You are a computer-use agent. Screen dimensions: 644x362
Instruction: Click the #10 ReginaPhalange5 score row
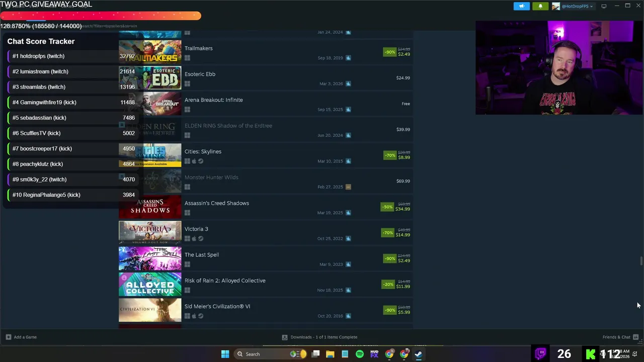click(72, 195)
